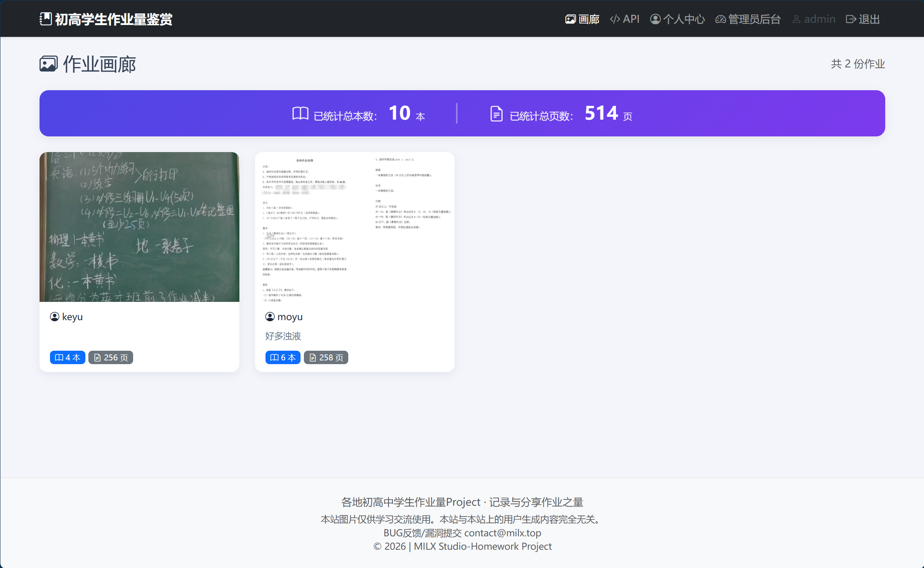Viewport: 924px width, 568px height.
Task: Click the contact@milx.top email in footer
Action: (x=502, y=533)
